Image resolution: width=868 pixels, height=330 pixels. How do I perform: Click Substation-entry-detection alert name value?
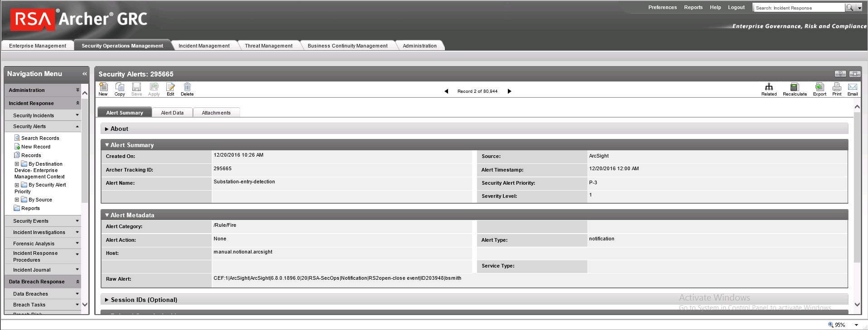(244, 182)
